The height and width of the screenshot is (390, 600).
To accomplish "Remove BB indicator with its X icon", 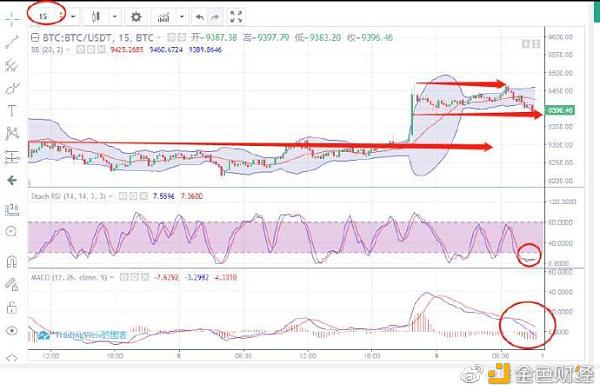I will pos(101,49).
